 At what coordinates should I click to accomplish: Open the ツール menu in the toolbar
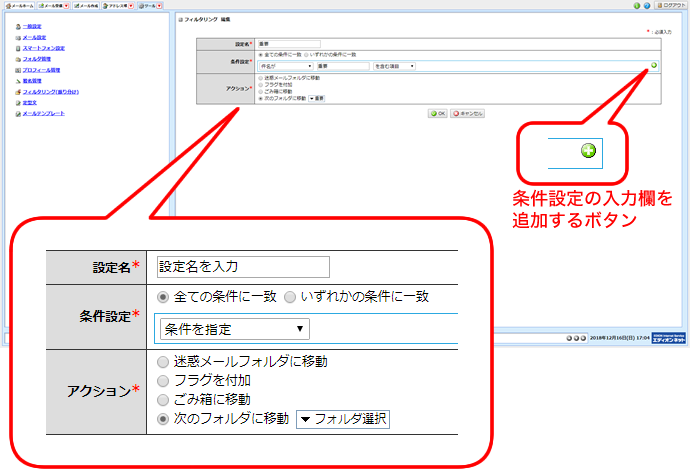[x=150, y=6]
